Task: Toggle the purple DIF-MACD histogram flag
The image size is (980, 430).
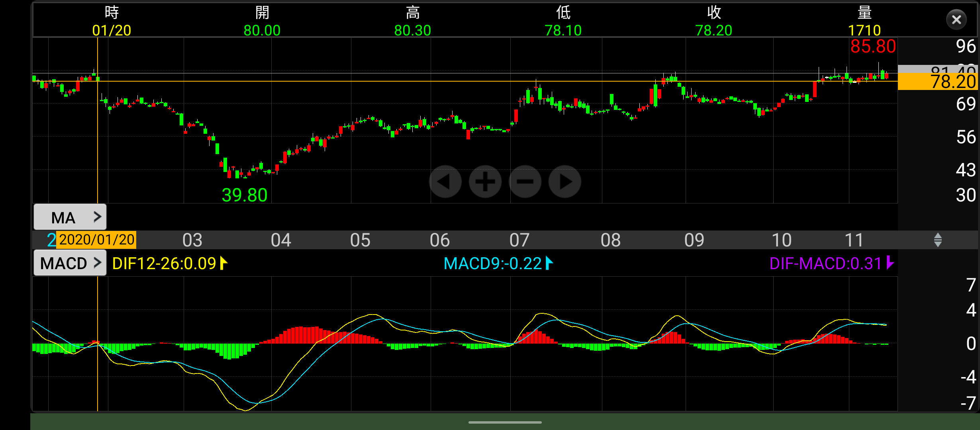Action: pyautogui.click(x=890, y=263)
